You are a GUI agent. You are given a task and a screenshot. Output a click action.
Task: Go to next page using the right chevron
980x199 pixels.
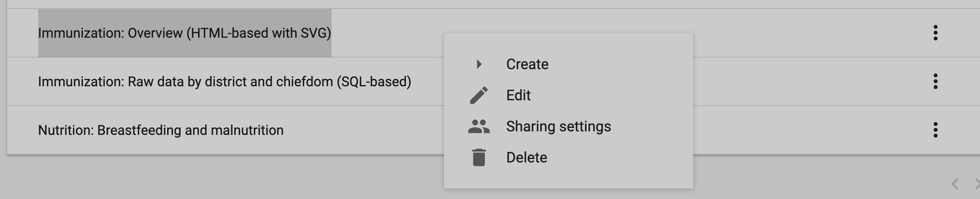click(x=976, y=184)
